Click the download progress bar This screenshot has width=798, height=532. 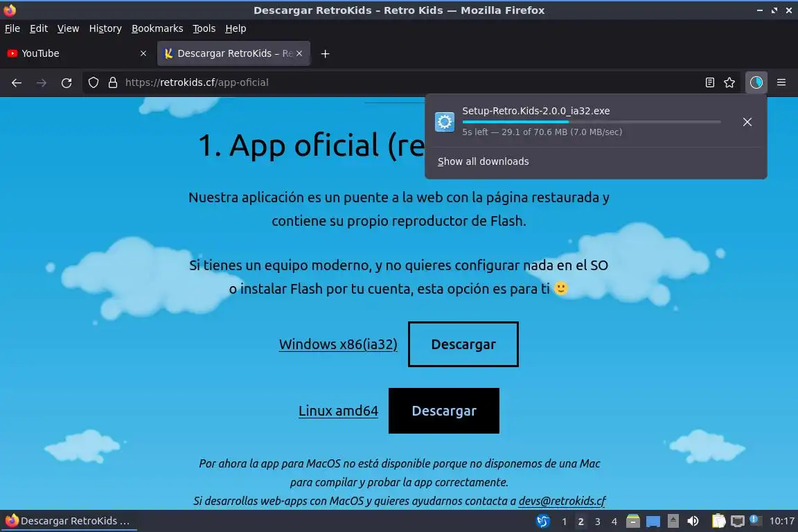pos(592,122)
